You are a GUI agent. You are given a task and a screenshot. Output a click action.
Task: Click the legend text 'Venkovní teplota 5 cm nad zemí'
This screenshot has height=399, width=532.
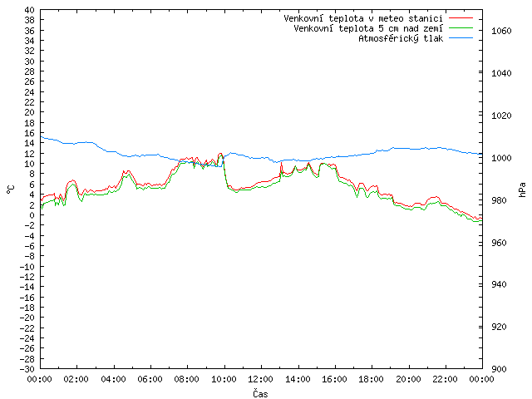tap(368, 28)
